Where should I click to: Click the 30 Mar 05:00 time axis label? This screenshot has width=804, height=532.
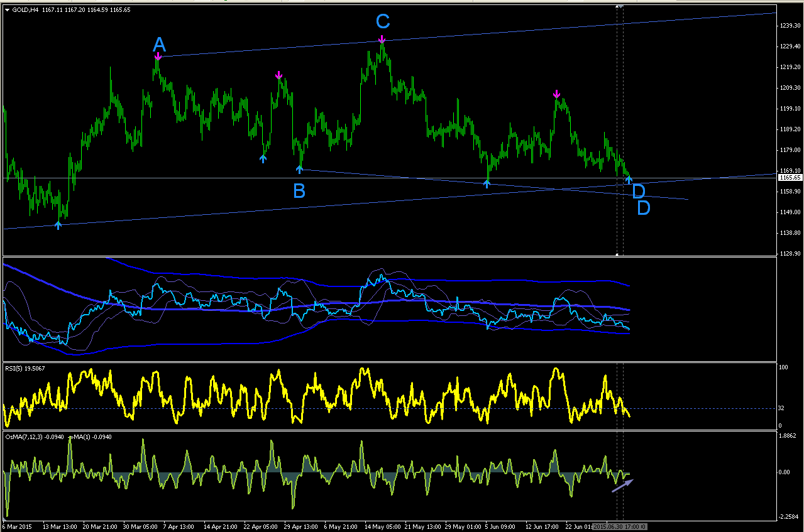141,526
